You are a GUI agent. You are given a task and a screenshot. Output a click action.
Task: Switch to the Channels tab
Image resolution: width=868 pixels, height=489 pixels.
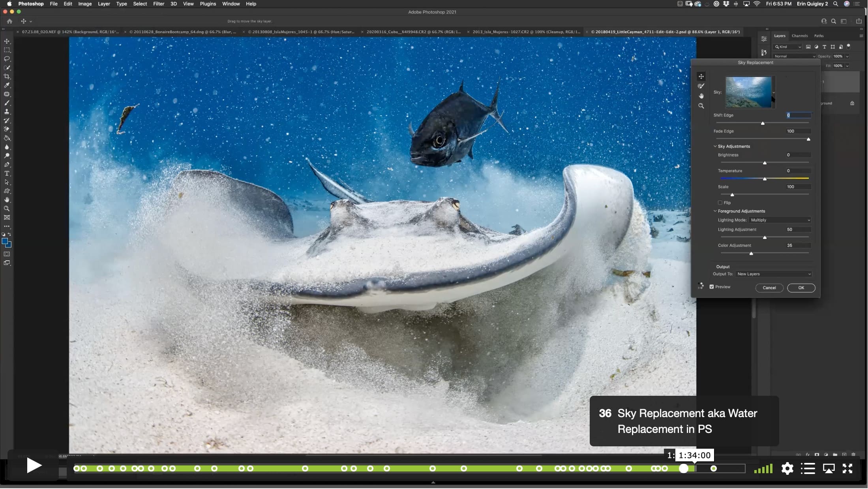coord(800,36)
